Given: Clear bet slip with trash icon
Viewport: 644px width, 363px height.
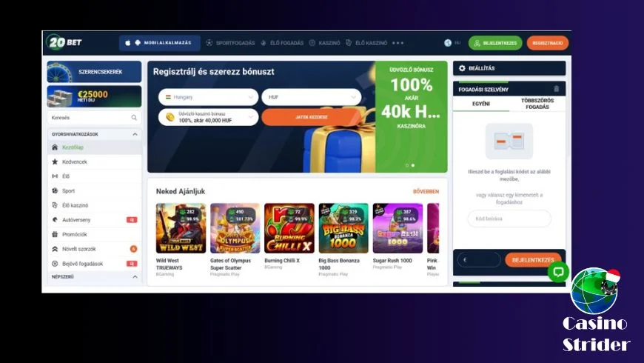Looking at the screenshot, I should click(556, 89).
